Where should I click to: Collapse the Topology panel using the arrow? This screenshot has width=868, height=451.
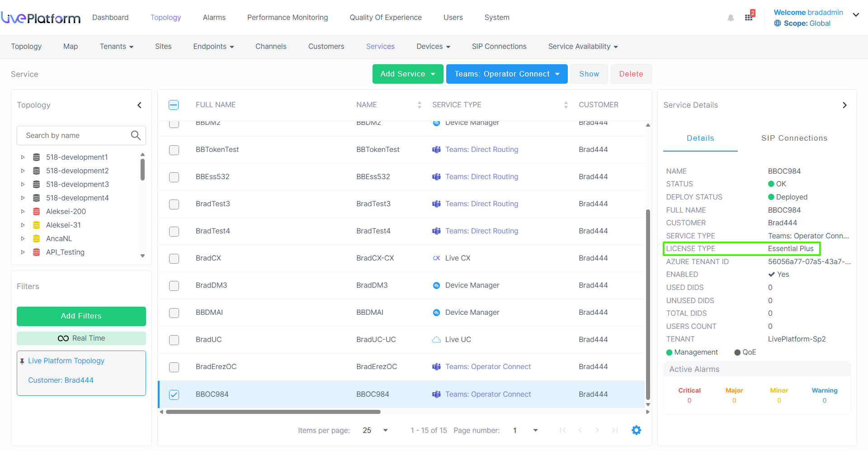click(140, 105)
